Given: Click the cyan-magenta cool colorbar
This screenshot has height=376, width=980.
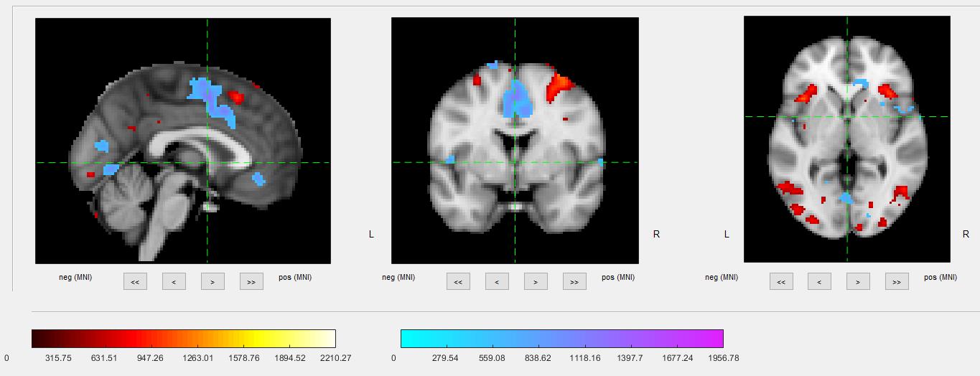Looking at the screenshot, I should [x=562, y=338].
